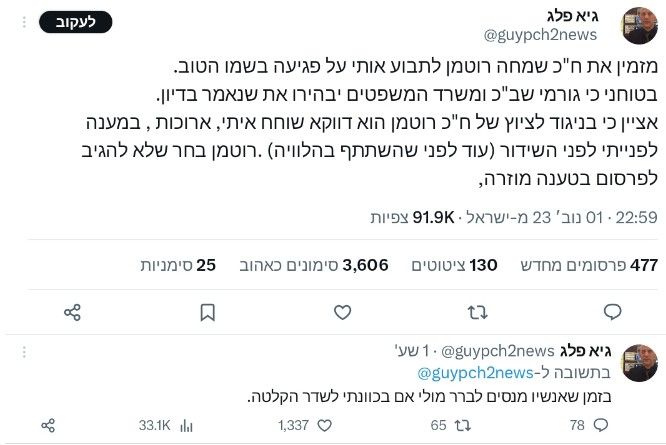Bookmark the main tweet
This screenshot has width=666, height=445.
(207, 313)
